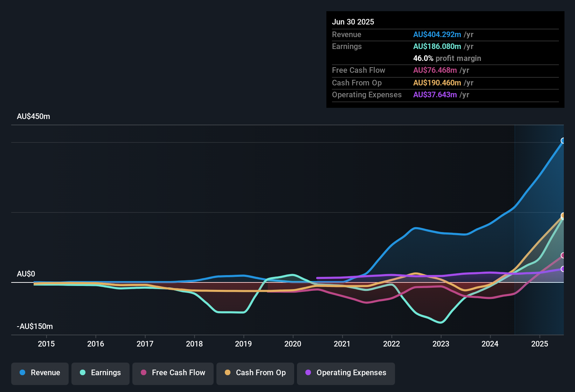Expand the Earnings profit margin detail

point(447,58)
